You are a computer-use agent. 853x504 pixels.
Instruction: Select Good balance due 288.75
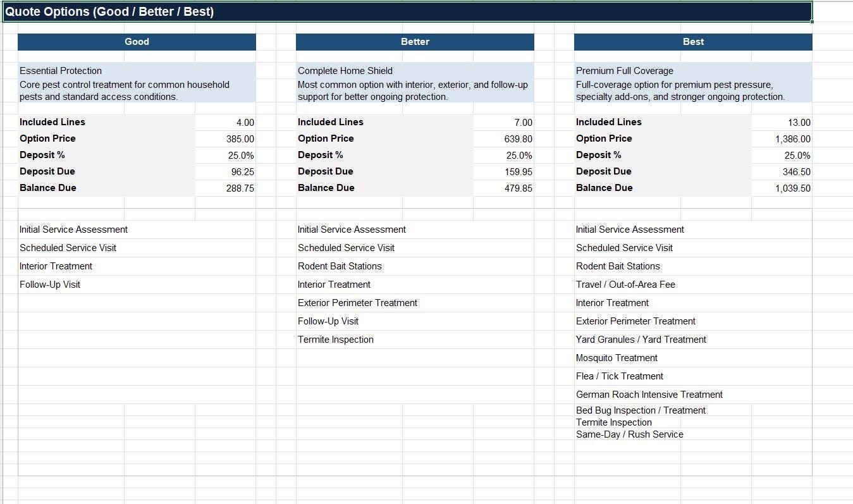[x=226, y=188]
